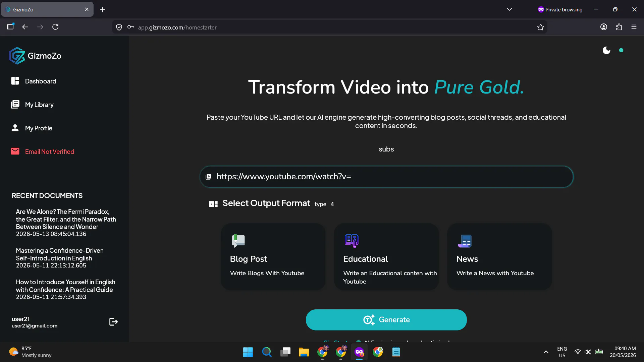Open the browser extensions icon

point(619,27)
